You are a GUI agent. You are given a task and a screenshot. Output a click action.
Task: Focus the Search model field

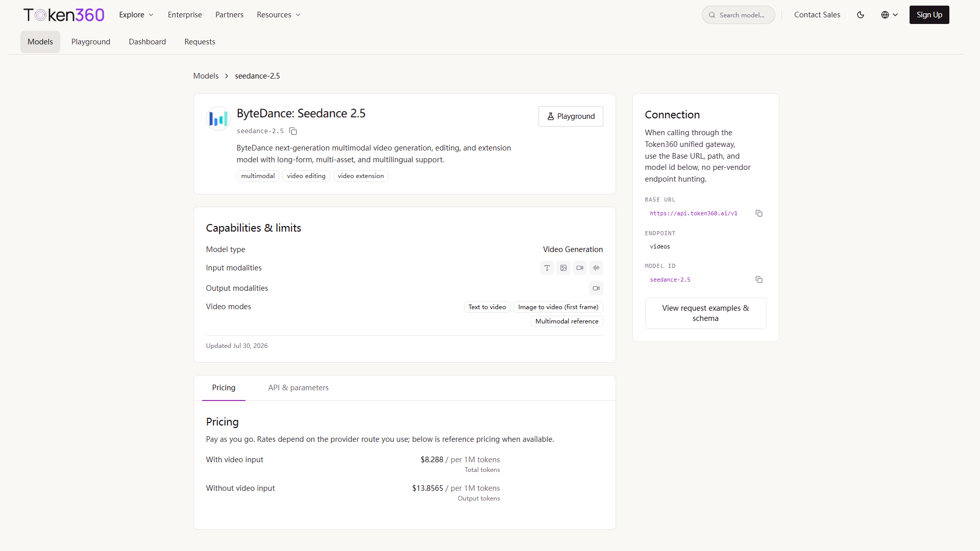738,15
